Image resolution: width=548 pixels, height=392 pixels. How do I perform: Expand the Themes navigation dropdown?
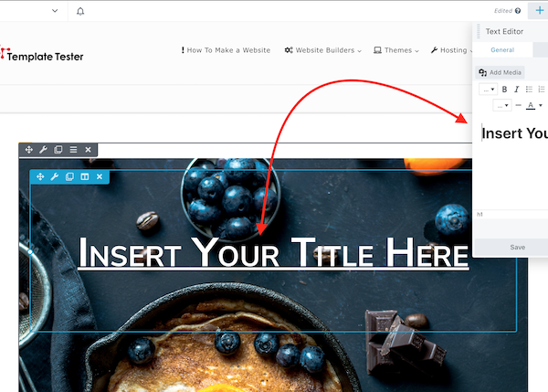pyautogui.click(x=396, y=50)
